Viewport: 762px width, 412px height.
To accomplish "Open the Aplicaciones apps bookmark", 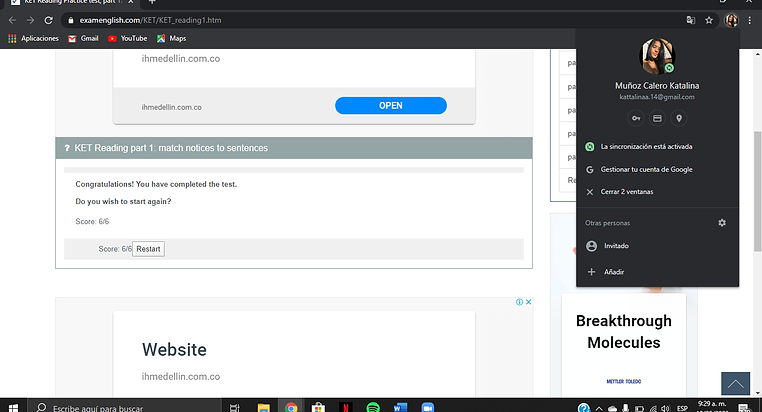I will point(33,38).
